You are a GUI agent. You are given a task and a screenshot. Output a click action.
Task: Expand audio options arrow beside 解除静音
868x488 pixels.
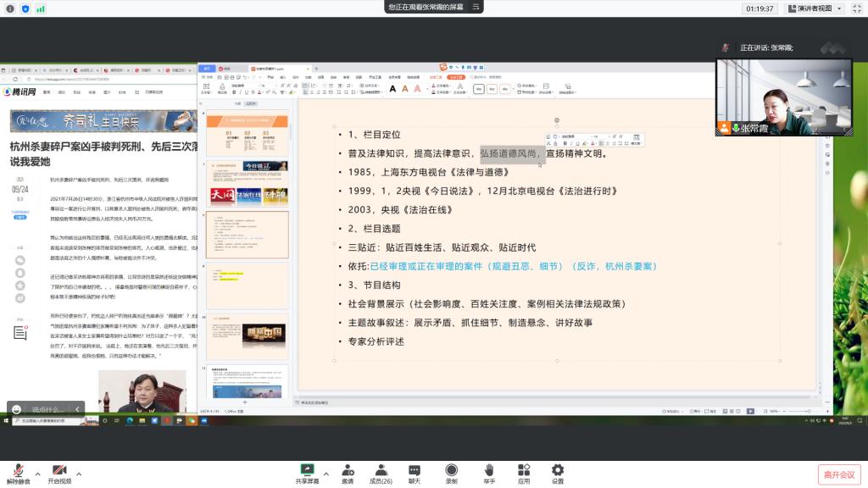pos(37,472)
